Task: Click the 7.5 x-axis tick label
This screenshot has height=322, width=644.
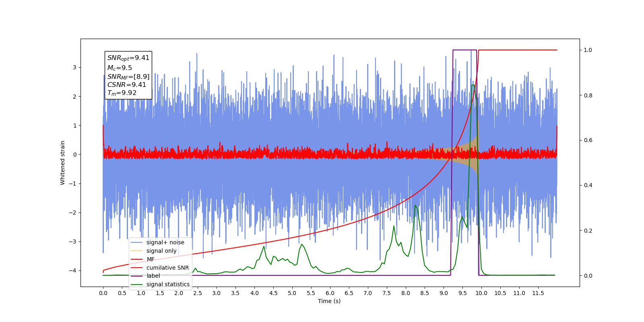Action: tap(387, 293)
